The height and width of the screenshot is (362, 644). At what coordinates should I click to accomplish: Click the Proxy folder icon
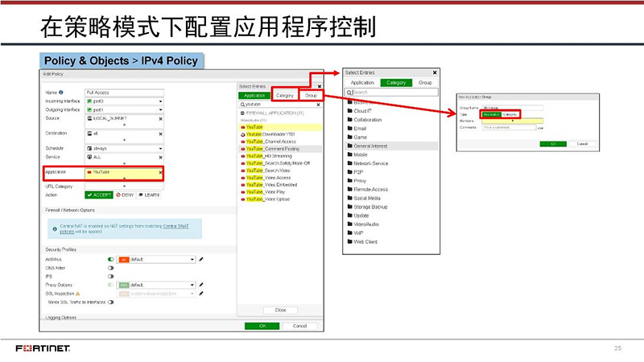(x=350, y=180)
